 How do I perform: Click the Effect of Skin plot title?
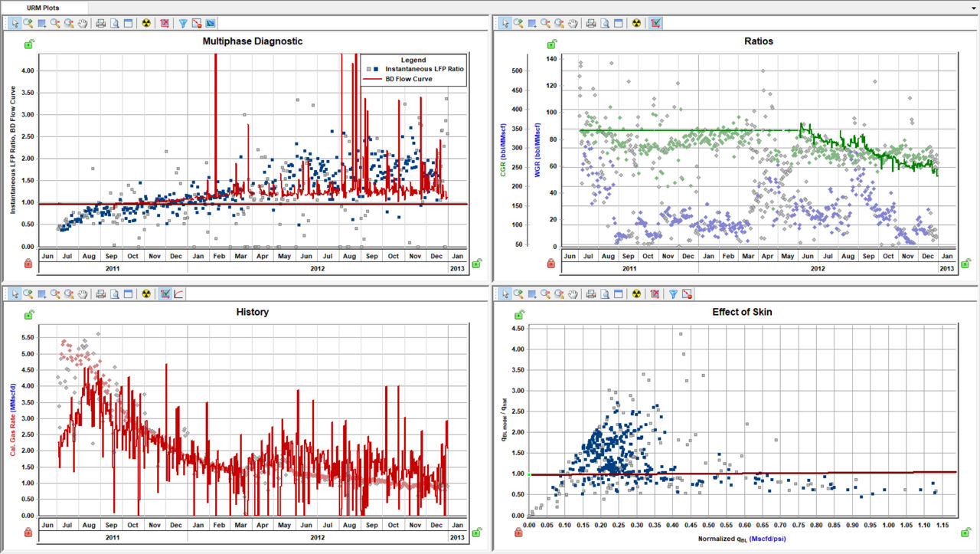click(x=742, y=312)
